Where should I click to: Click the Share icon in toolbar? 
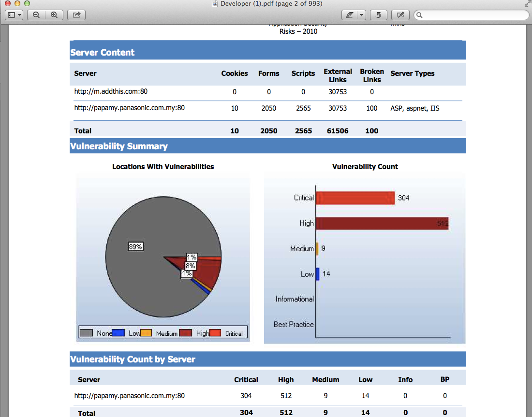76,15
